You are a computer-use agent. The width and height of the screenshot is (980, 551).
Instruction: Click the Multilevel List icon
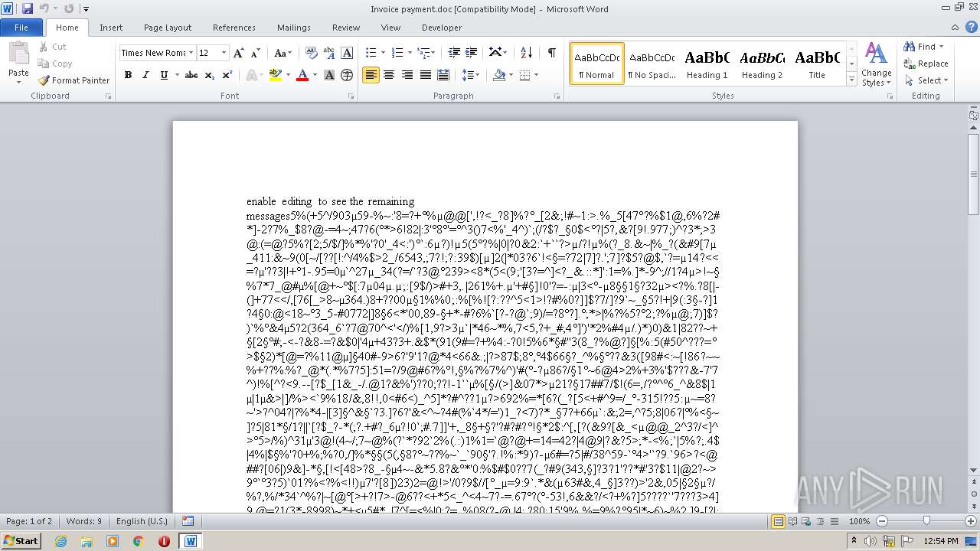point(423,53)
